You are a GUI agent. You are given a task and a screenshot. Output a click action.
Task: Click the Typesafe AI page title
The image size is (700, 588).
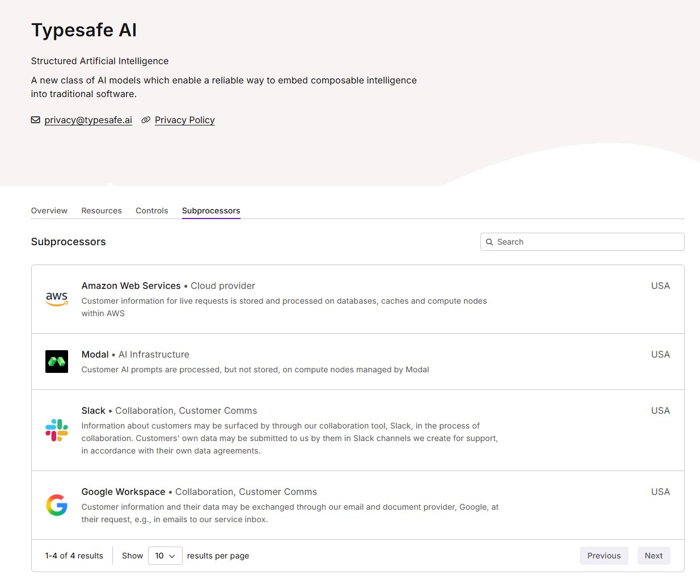pos(84,30)
